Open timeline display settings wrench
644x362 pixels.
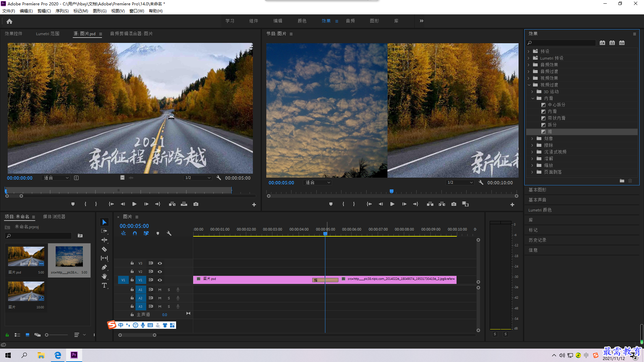[x=169, y=233]
